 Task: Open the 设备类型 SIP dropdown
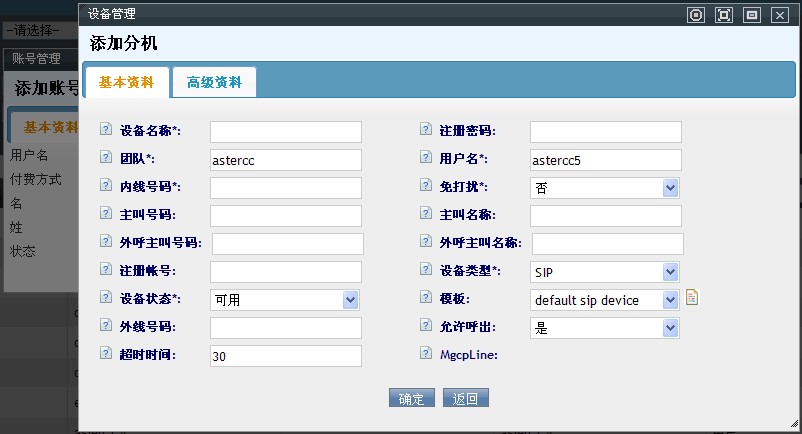670,272
